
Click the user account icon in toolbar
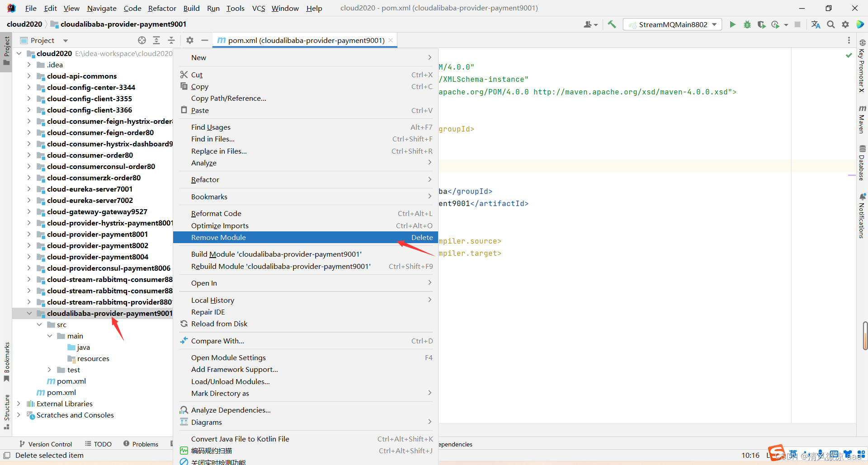tap(590, 24)
